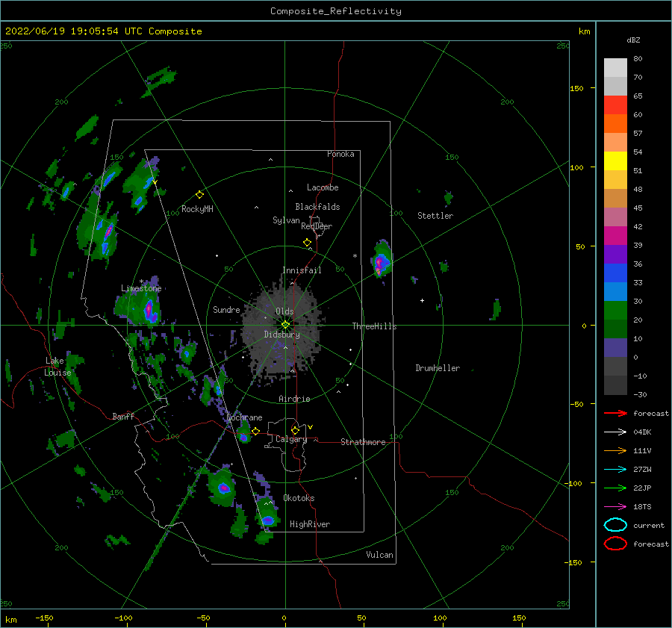Pick the yellow 54 dBZ color swatch
The image size is (672, 628).
(615, 161)
